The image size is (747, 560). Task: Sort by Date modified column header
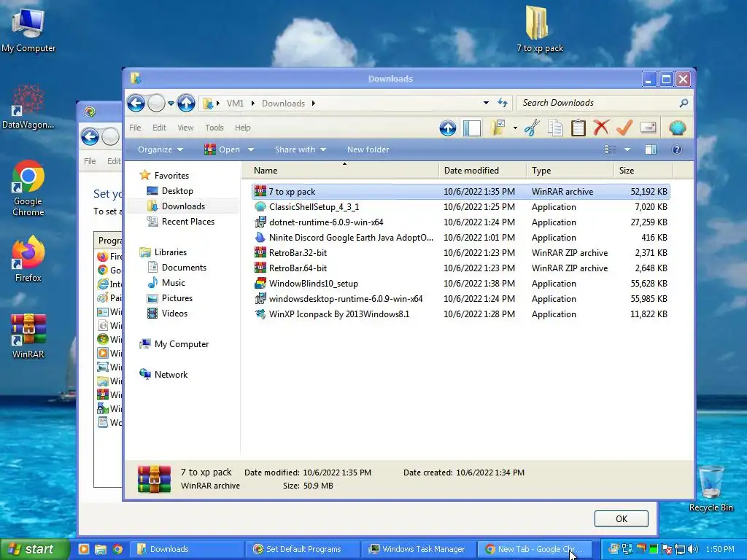tap(482, 171)
